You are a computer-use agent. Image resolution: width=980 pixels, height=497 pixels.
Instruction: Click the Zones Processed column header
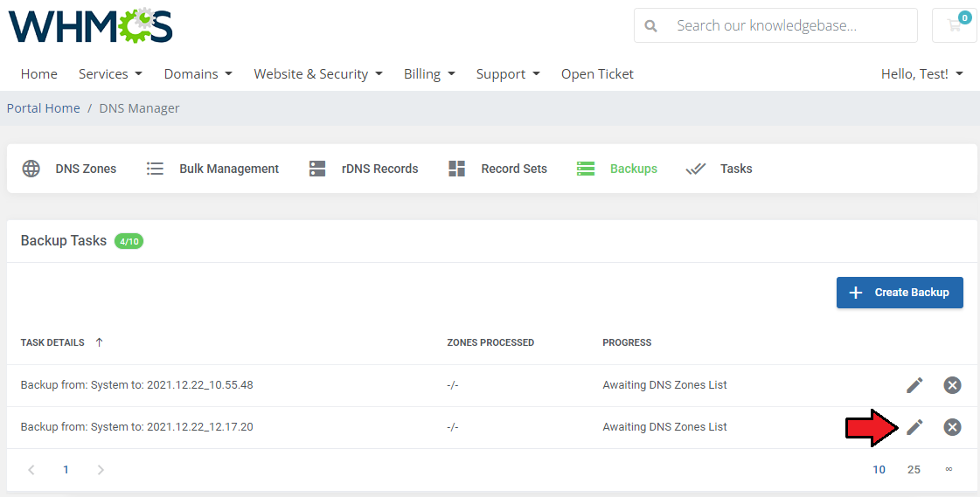pos(490,342)
